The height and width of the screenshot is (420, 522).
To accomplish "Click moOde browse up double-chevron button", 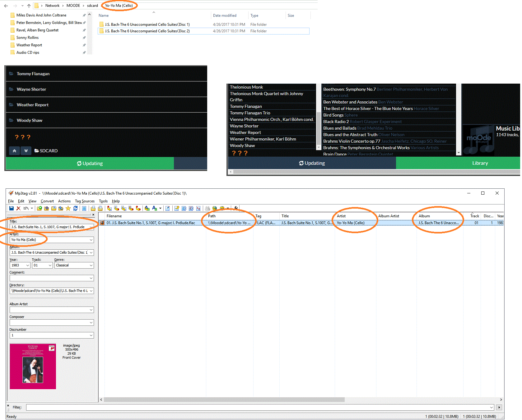I will [14, 151].
